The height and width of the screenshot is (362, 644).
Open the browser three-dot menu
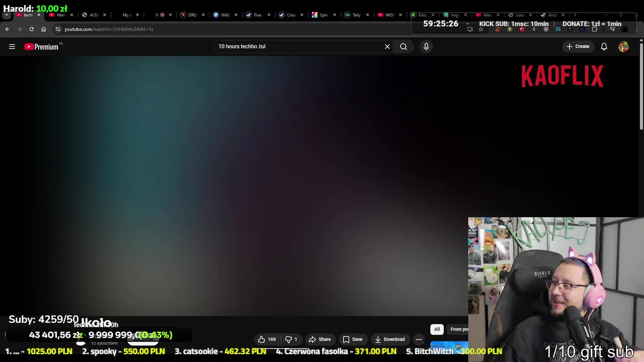(x=637, y=29)
